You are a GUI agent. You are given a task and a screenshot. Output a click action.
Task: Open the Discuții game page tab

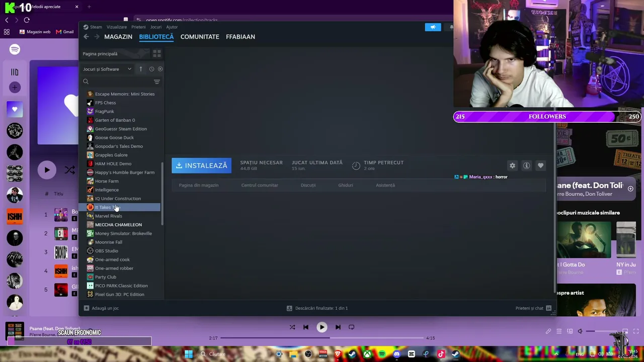pos(308,185)
